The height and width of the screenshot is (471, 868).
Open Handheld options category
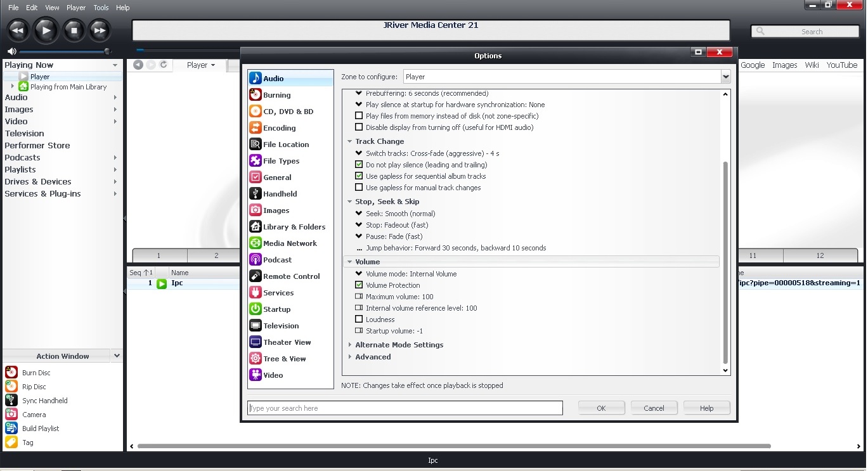(290, 194)
